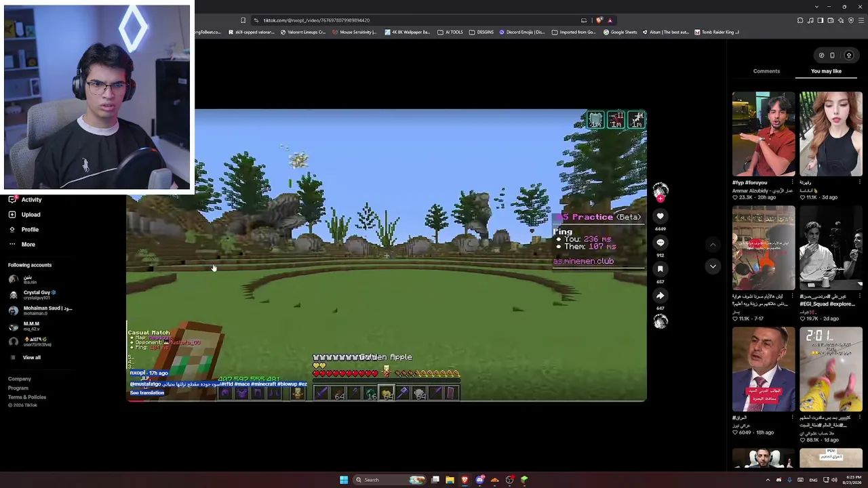
Task: Open comments via speech bubble icon
Action: [660, 242]
